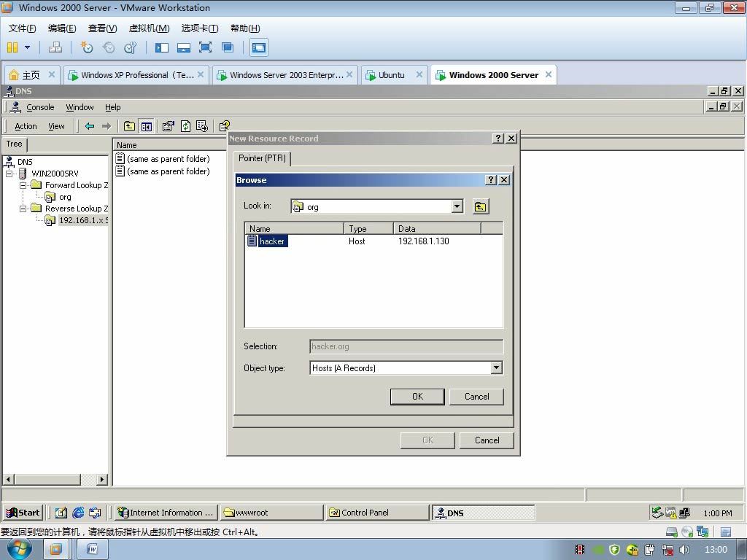Open the Action menu

[x=26, y=126]
